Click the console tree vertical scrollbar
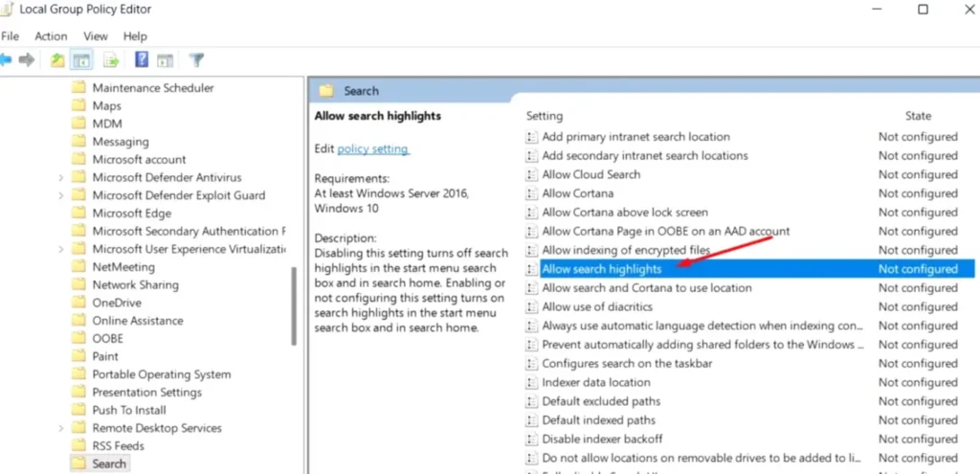This screenshot has height=474, width=980. pyautogui.click(x=293, y=306)
